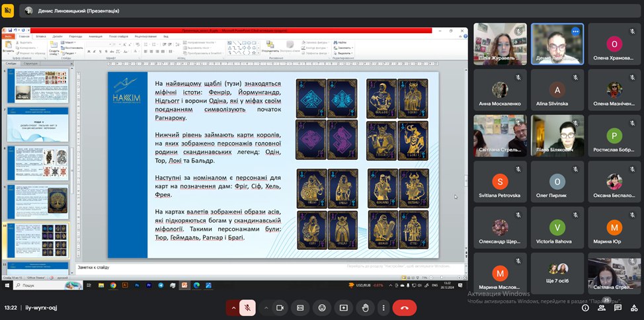Switch to the Переходы ribbon tab
The image size is (644, 320).
click(75, 36)
